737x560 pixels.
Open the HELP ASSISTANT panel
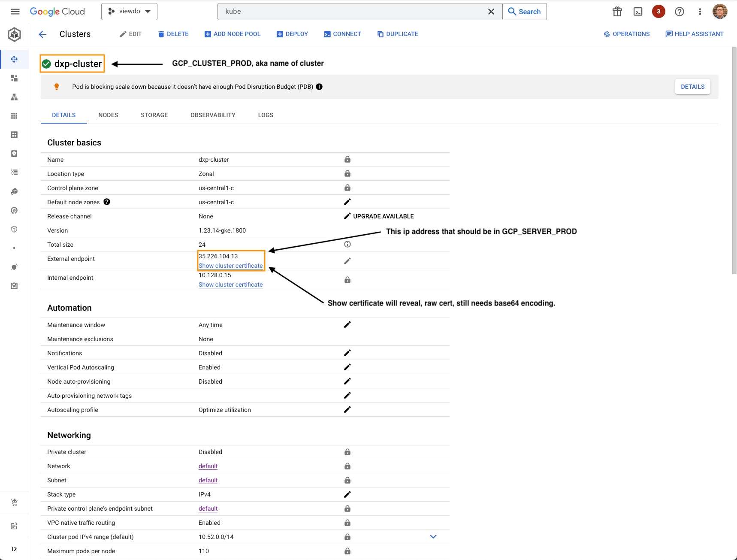695,34
